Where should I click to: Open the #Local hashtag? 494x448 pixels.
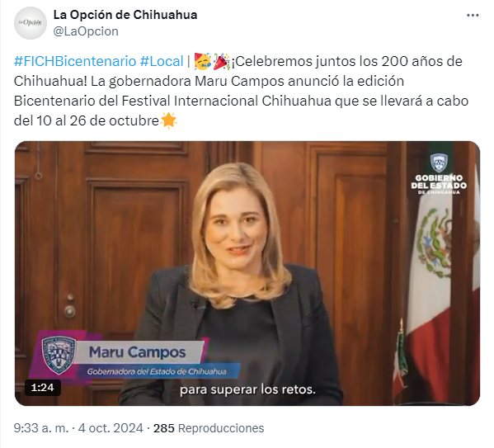pos(162,61)
